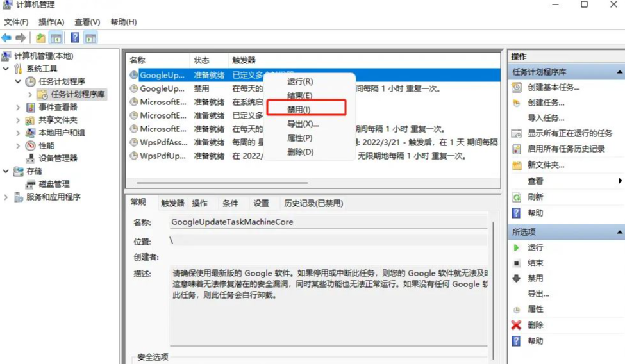
Task: Collapse the 所选项 actions section
Action: click(619, 232)
